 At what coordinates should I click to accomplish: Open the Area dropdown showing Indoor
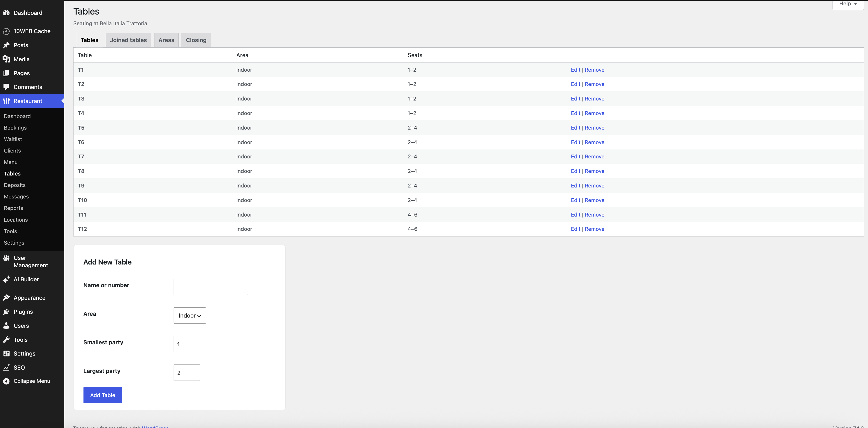(190, 316)
